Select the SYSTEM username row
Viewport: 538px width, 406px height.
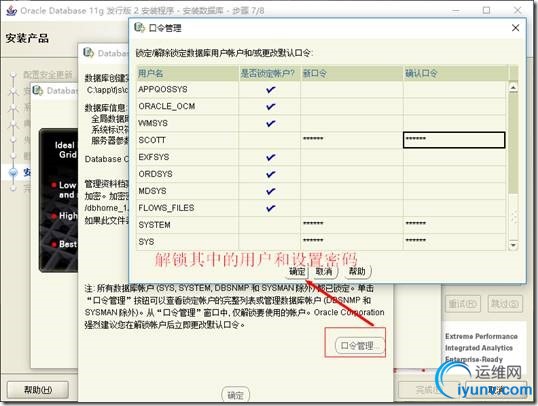[x=187, y=225]
